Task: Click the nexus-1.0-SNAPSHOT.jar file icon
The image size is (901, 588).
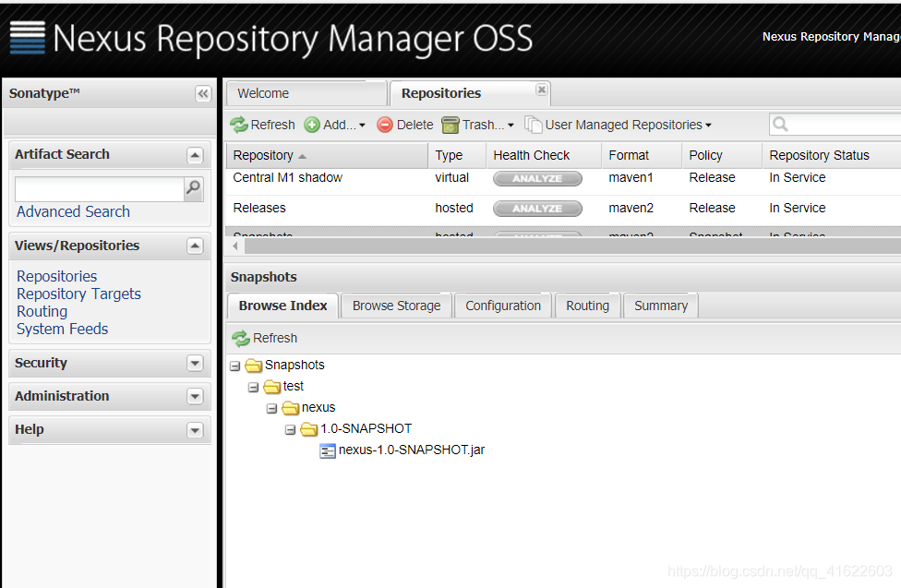Action: (328, 450)
